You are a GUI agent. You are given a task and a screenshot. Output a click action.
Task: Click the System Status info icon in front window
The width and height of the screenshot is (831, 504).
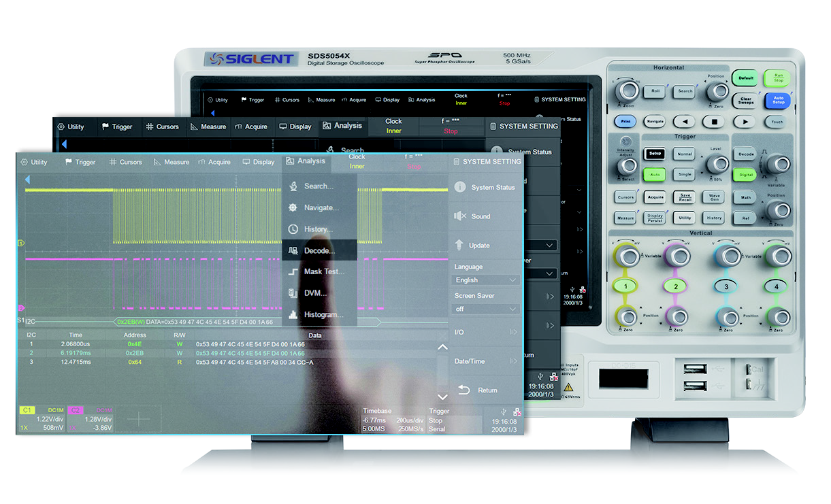point(460,187)
